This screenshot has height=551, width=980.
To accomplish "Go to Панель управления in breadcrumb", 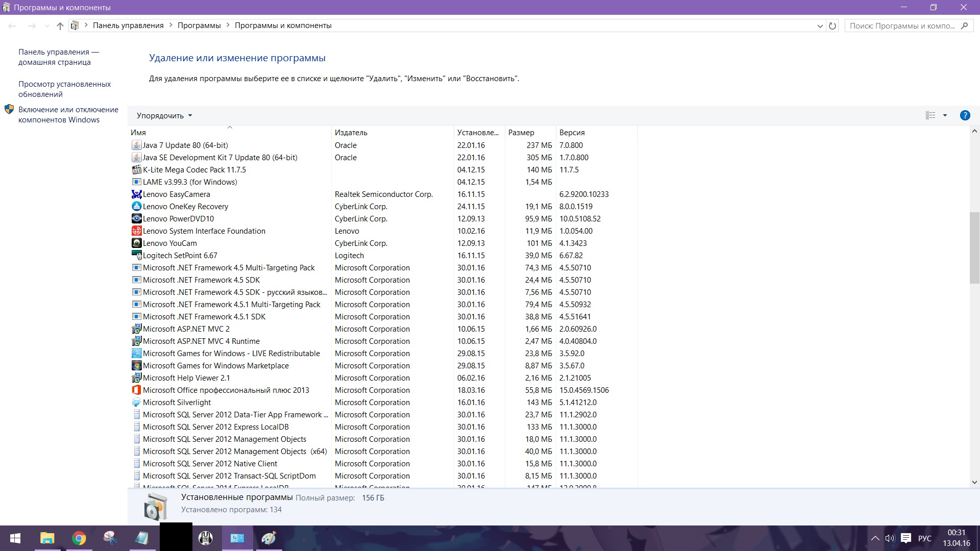I will tap(128, 26).
